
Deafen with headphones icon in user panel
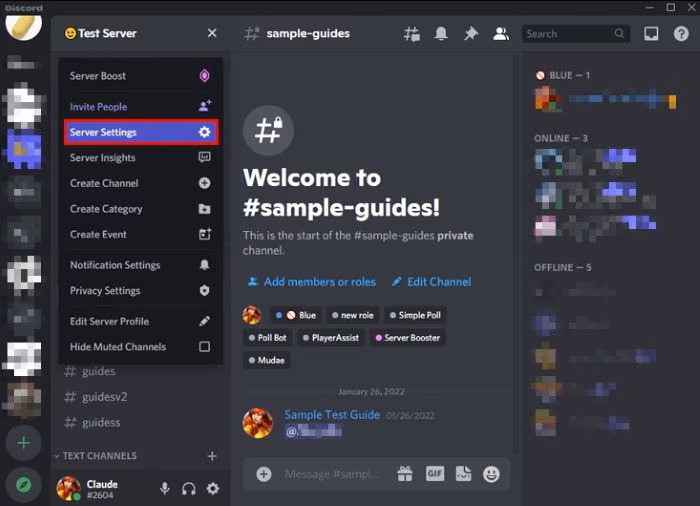tap(189, 489)
